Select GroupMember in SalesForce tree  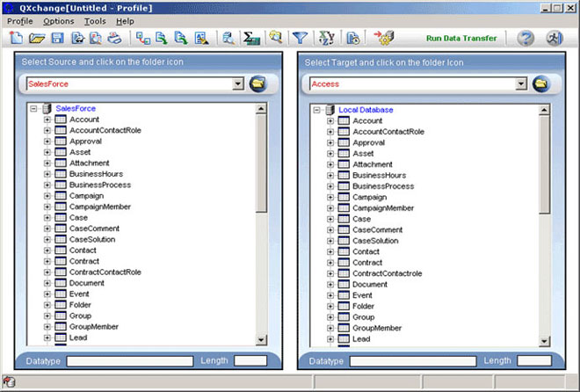click(94, 327)
